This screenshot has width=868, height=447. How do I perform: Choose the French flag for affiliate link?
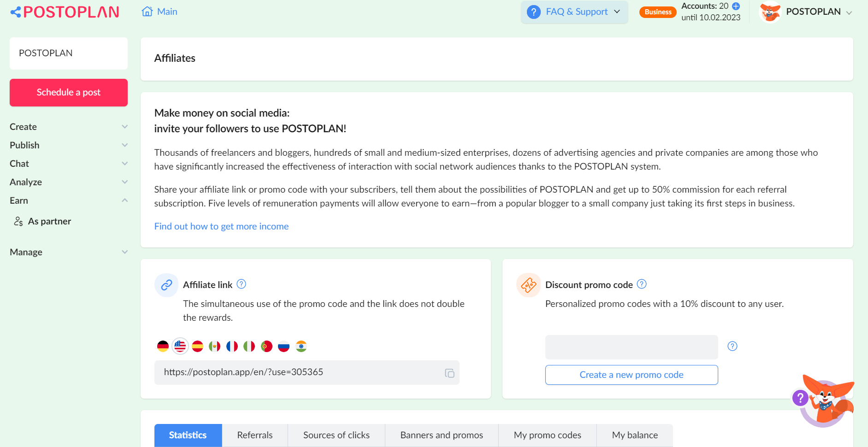[x=232, y=346]
